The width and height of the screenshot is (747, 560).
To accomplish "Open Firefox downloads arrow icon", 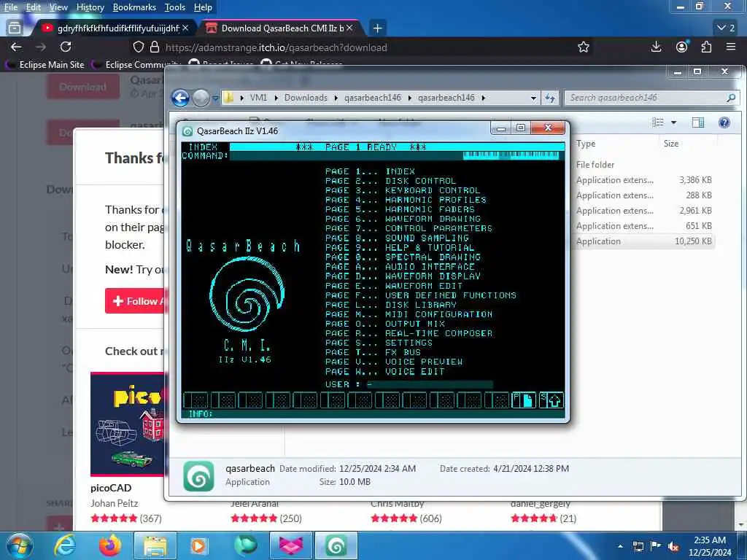I will pos(656,47).
